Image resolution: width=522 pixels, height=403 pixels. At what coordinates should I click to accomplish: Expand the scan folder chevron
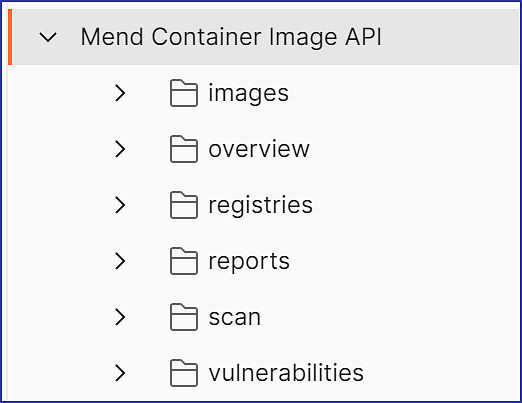pyautogui.click(x=120, y=317)
